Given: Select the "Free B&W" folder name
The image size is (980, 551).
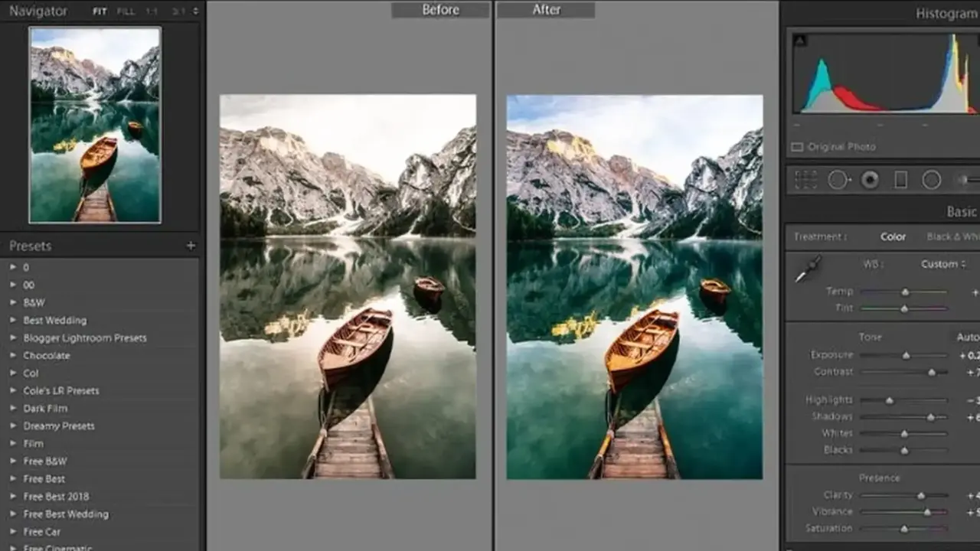Looking at the screenshot, I should tap(45, 461).
